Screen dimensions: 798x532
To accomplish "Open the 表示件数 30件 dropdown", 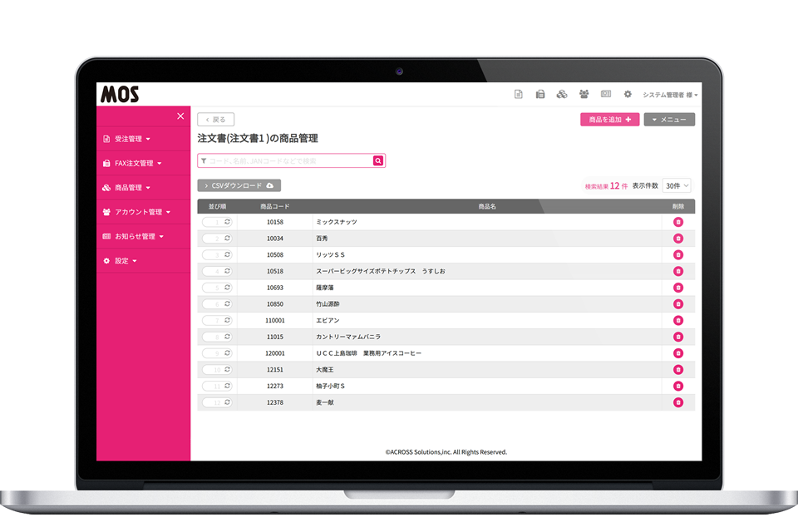I will 675,185.
